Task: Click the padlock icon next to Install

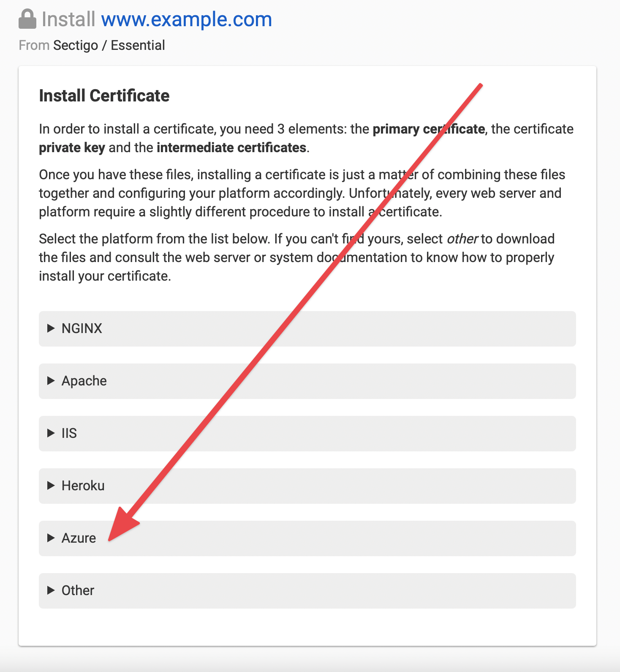Action: click(27, 18)
